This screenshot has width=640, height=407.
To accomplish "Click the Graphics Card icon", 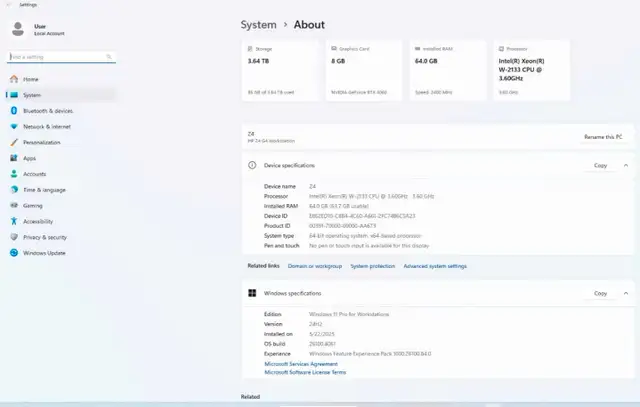I will pos(334,49).
